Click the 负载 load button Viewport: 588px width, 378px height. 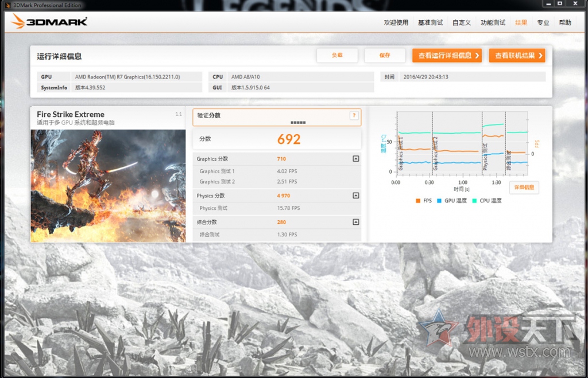tap(337, 56)
